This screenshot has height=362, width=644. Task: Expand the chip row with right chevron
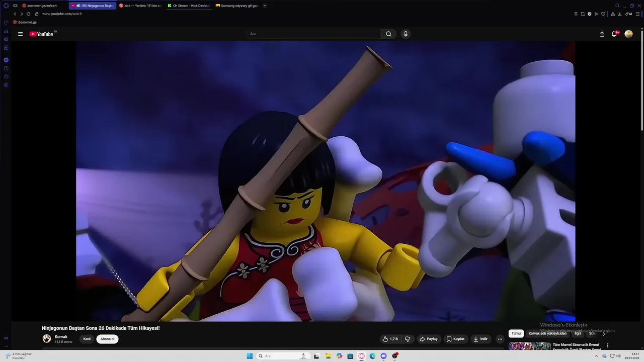[x=604, y=334]
